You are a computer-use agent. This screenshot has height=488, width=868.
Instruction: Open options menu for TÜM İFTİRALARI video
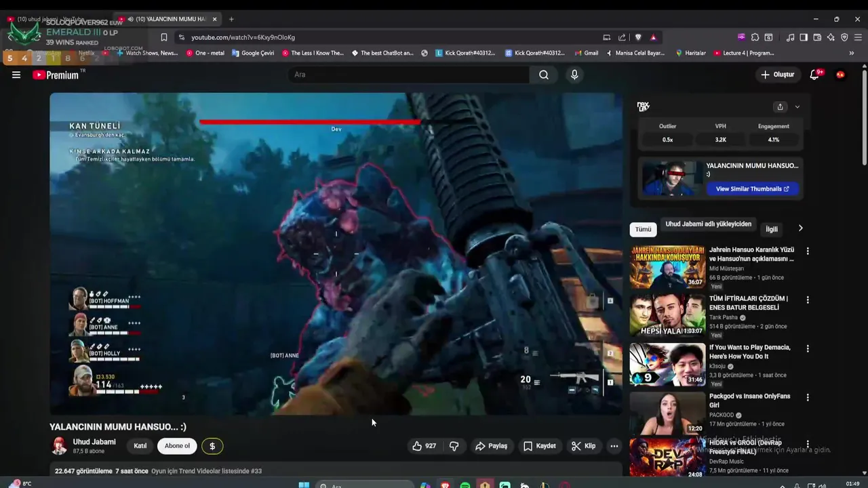[807, 300]
